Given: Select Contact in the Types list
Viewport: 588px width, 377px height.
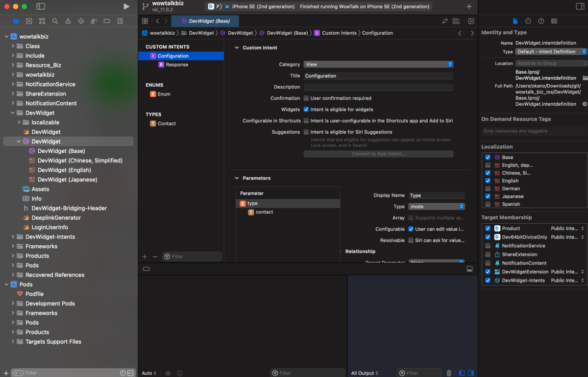Looking at the screenshot, I should pyautogui.click(x=167, y=123).
